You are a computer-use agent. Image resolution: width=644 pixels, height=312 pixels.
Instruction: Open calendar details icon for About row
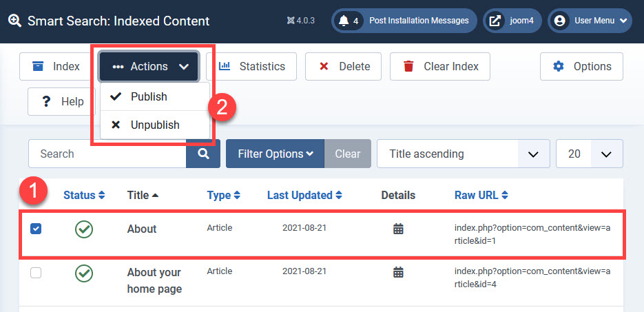[398, 229]
